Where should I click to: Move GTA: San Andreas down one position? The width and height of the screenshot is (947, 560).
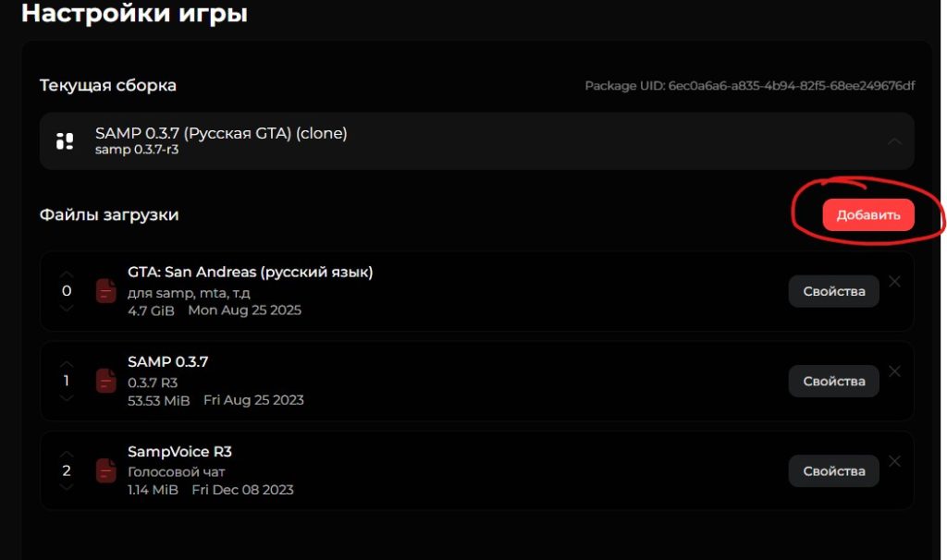(66, 308)
